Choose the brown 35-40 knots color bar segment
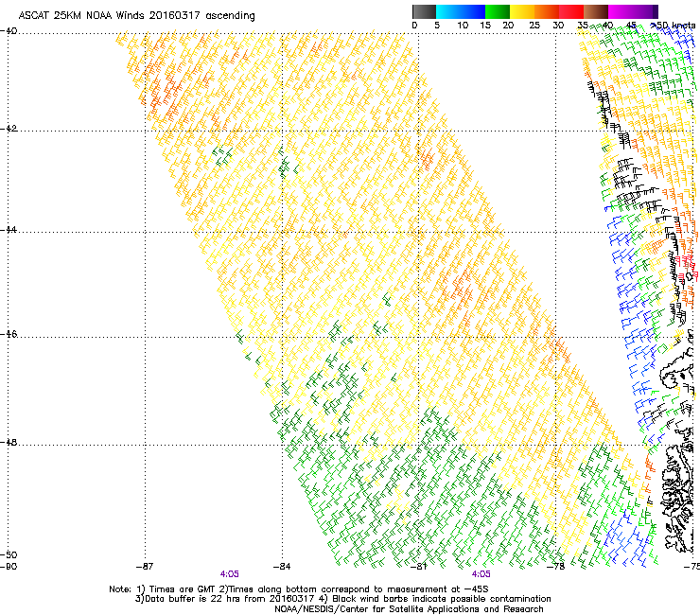The height and width of the screenshot is (615, 700). click(596, 11)
